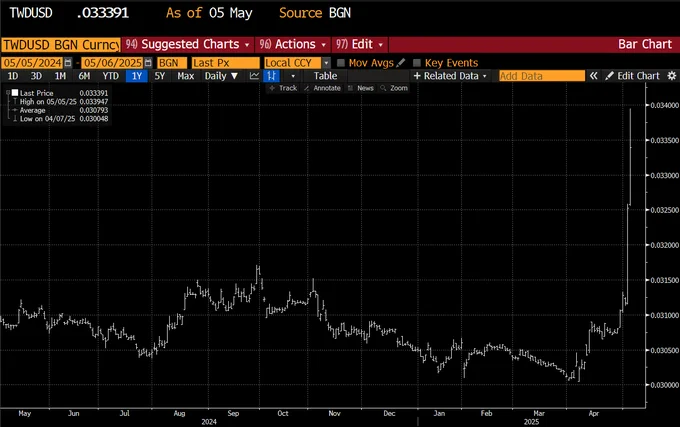This screenshot has height=427, width=680.
Task: Select the YTD time range
Action: click(x=111, y=76)
